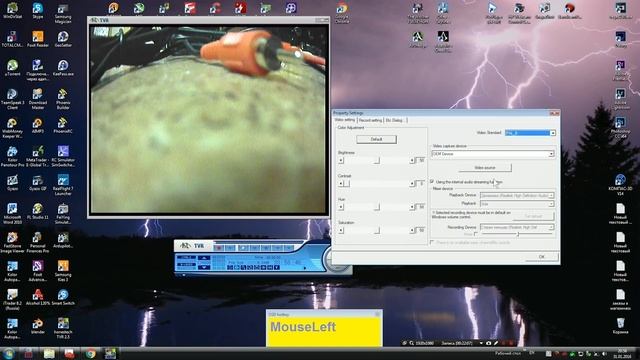Click the Contrast increase arrow

412,184
